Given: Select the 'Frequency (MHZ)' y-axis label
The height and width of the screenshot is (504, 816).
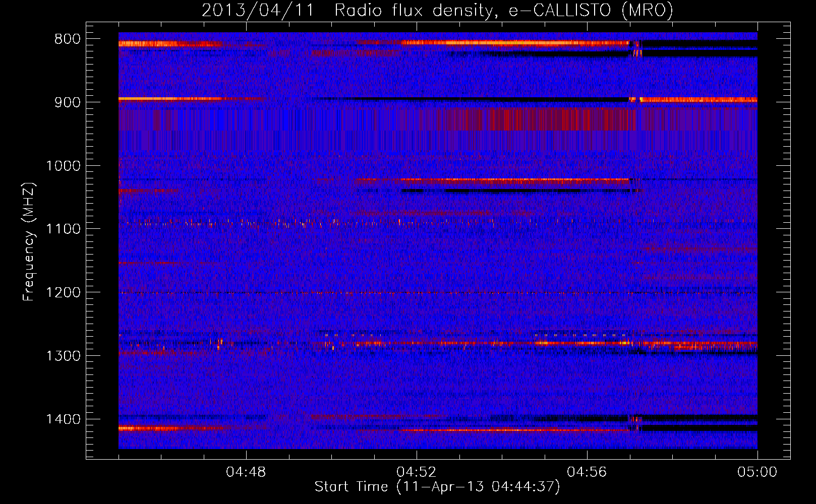Looking at the screenshot, I should coord(29,241).
